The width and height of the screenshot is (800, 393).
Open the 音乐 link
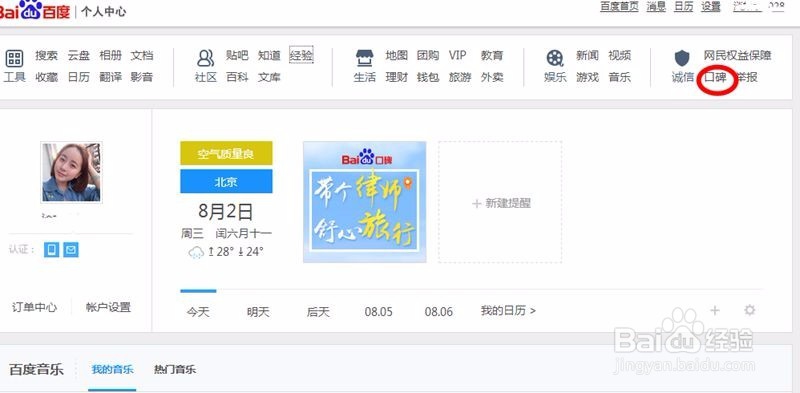point(619,77)
